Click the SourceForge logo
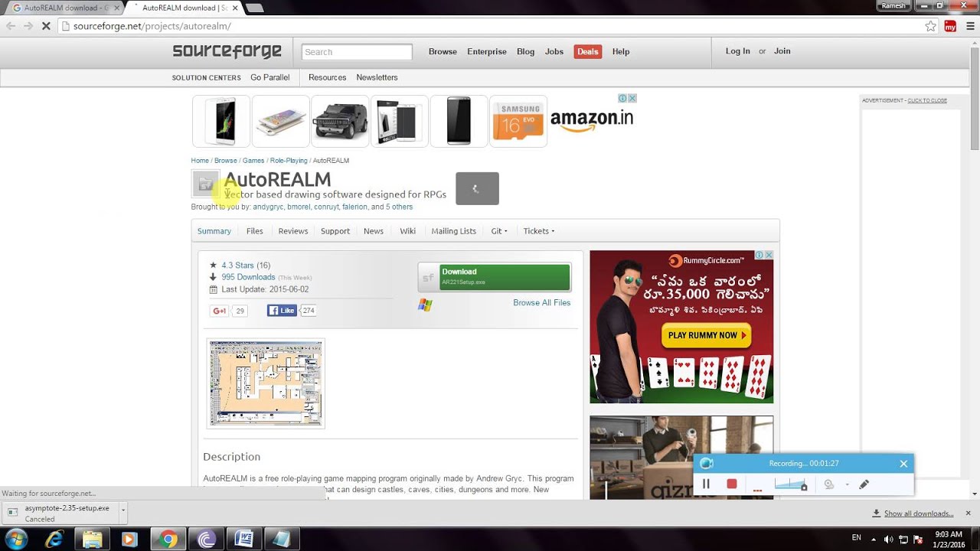The height and width of the screenshot is (551, 980). point(227,51)
